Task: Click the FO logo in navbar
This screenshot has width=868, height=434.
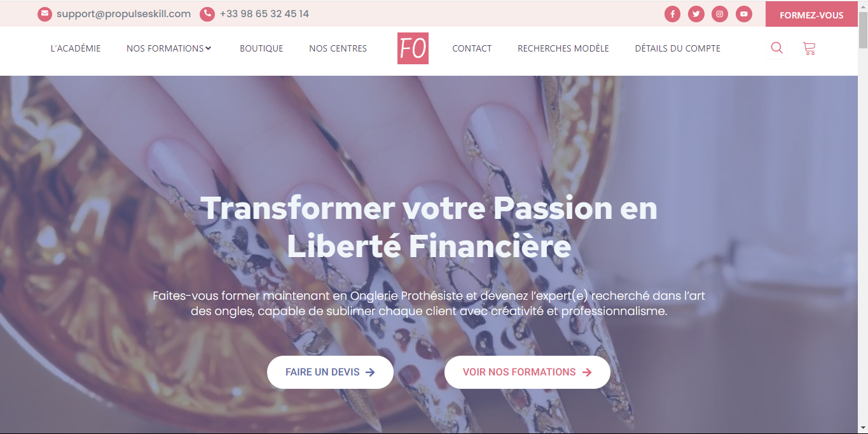Action: [413, 48]
